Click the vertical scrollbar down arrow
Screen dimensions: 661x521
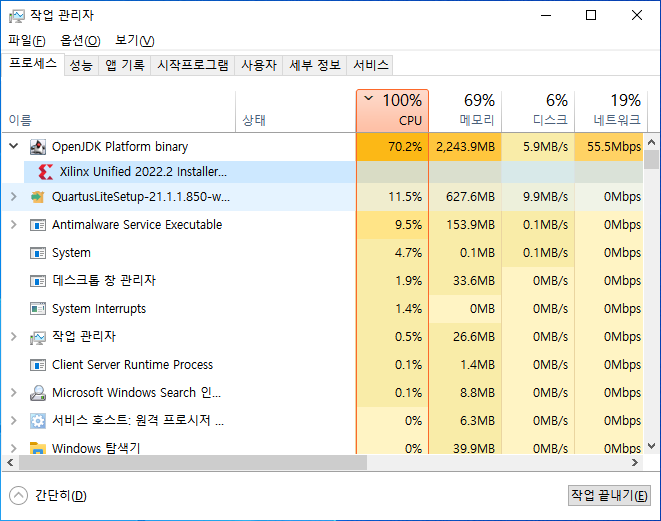(651, 446)
